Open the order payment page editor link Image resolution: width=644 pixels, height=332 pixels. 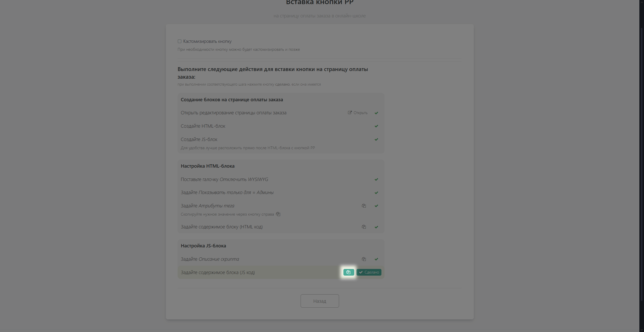coord(358,113)
